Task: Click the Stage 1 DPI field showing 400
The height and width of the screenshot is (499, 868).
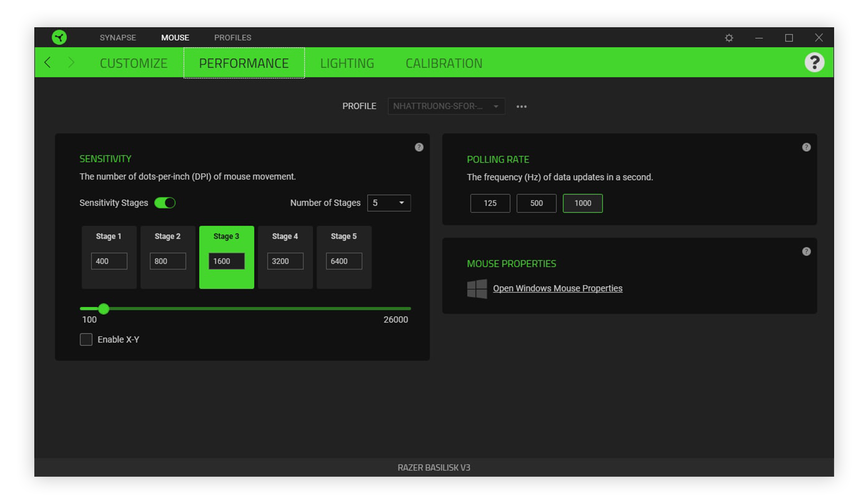Action: [109, 261]
